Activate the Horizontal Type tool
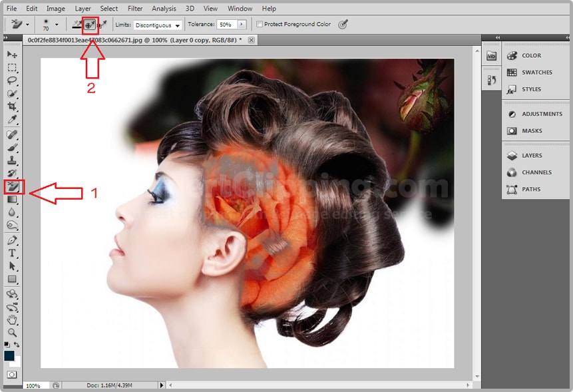573x392 pixels. (12, 253)
